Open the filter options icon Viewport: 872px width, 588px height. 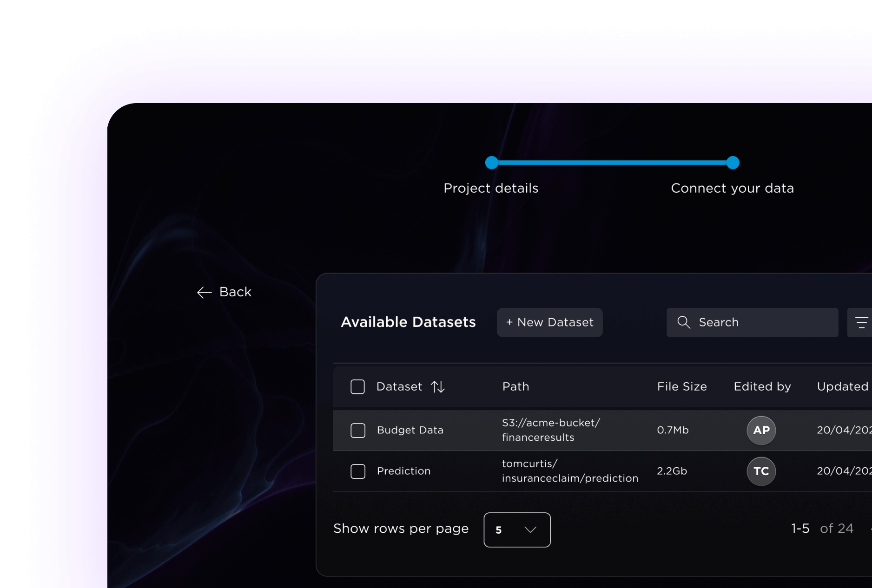click(861, 322)
